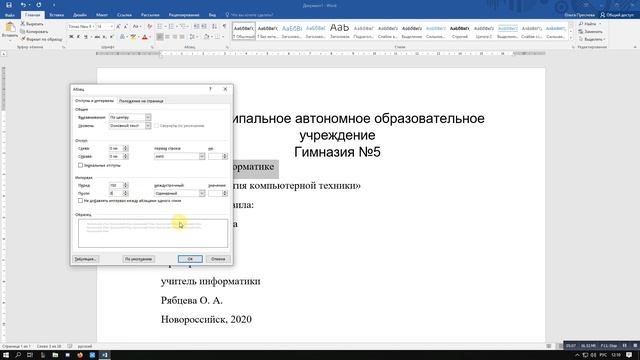Cancel the paragraph dialog with Отмена
Image resolution: width=640 pixels, height=360 pixels.
pyautogui.click(x=218, y=259)
